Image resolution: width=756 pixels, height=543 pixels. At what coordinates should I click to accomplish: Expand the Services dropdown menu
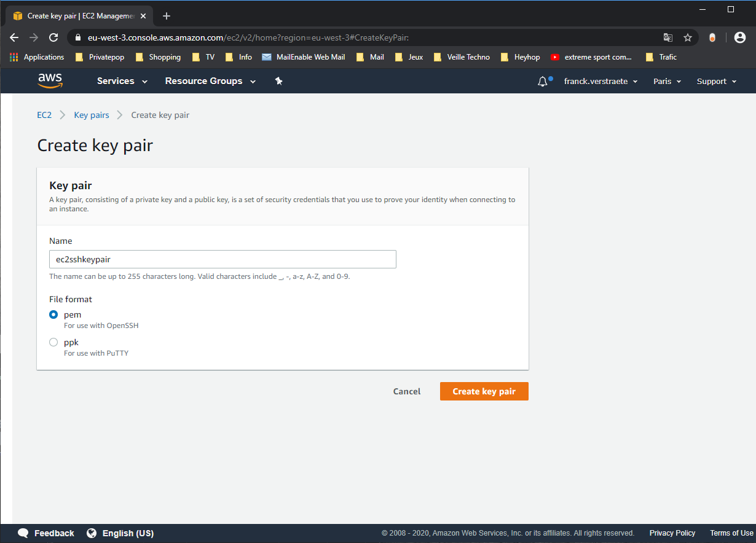click(x=122, y=81)
